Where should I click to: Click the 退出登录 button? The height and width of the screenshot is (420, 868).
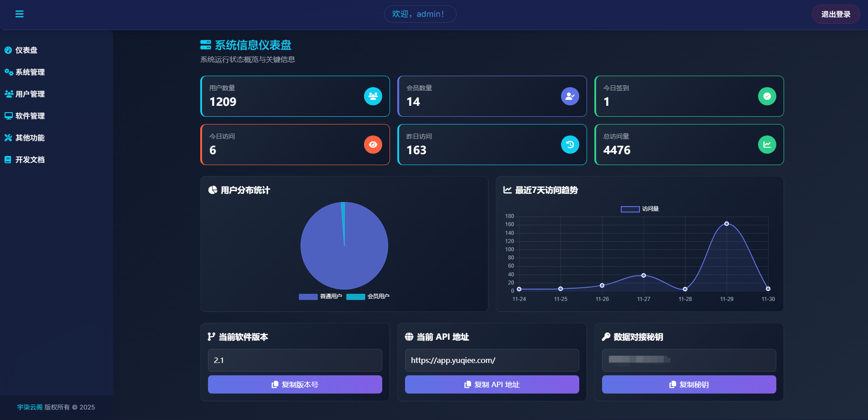(x=836, y=14)
